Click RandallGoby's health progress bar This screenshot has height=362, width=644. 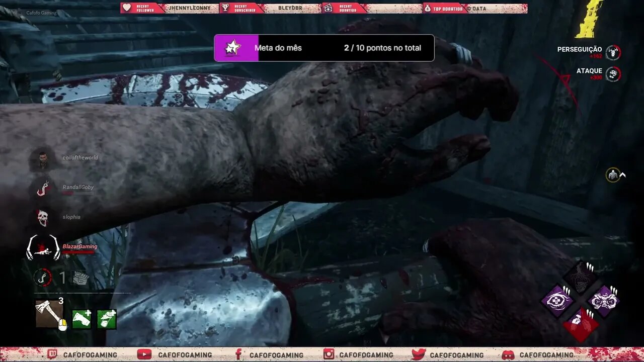[x=78, y=193]
